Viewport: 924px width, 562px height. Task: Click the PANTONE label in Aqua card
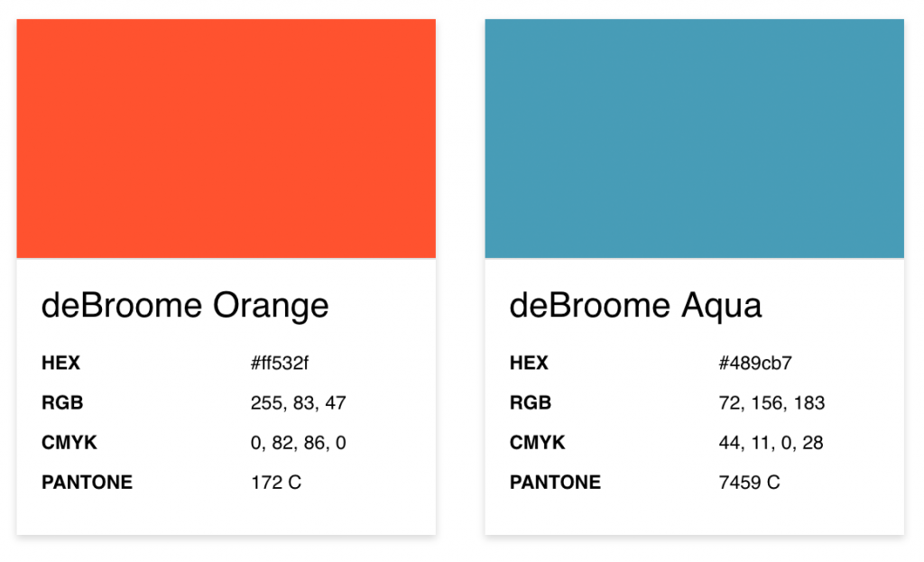coord(555,483)
